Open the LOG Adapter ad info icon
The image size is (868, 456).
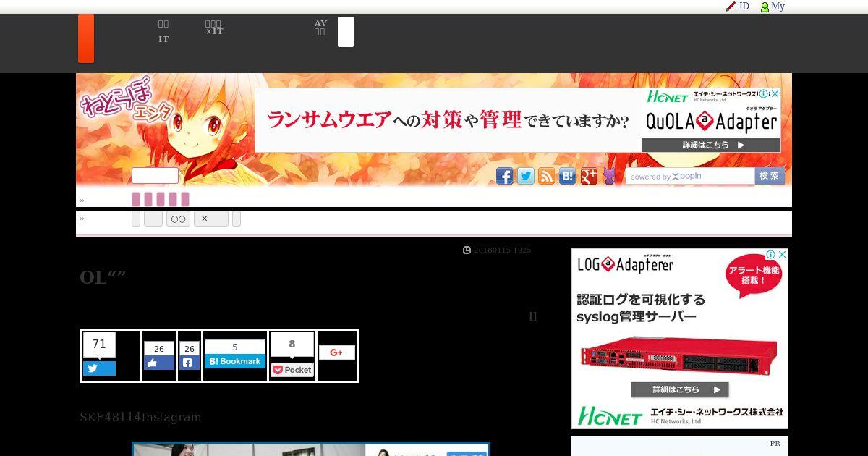coord(772,255)
